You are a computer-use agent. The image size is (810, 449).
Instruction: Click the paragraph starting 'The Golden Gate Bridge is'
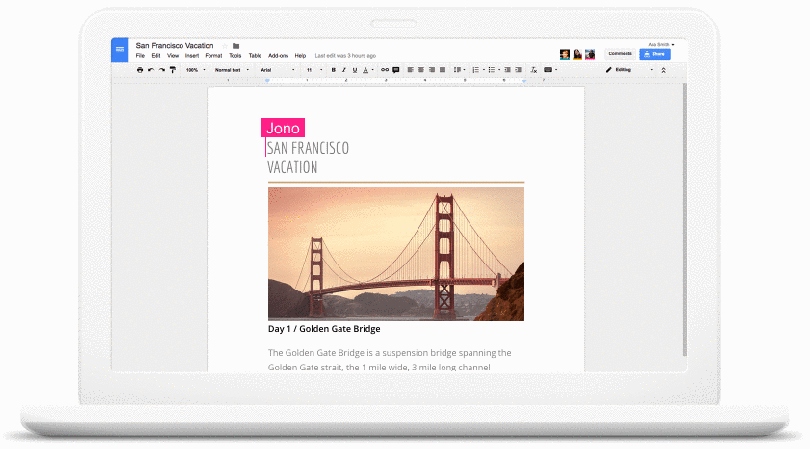pos(390,360)
